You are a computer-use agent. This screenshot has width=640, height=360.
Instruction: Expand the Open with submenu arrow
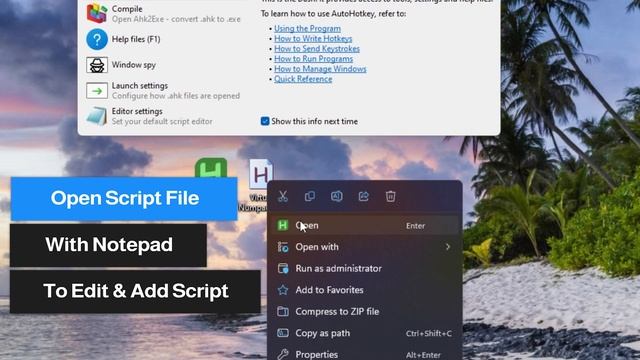[448, 247]
